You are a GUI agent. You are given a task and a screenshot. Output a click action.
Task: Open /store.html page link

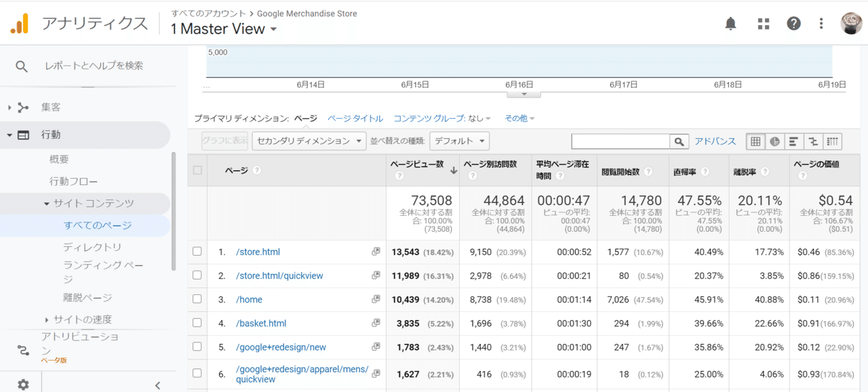pos(258,252)
